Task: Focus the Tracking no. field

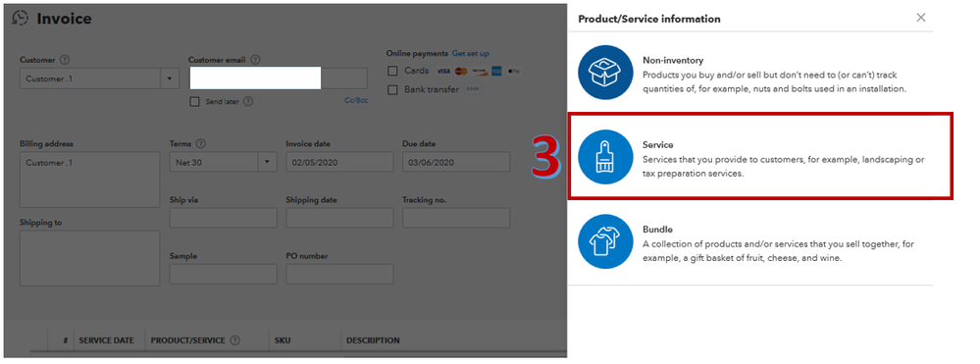Action: (456, 218)
